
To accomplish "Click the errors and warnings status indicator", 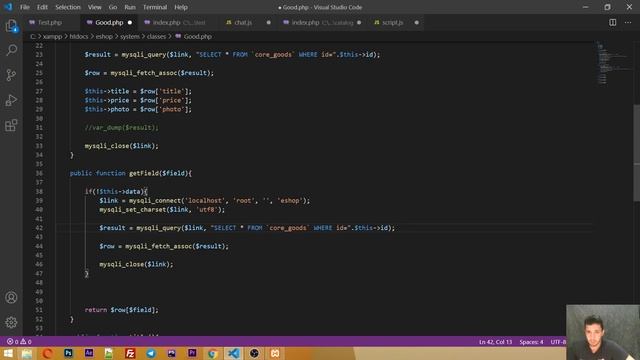I will point(19,342).
